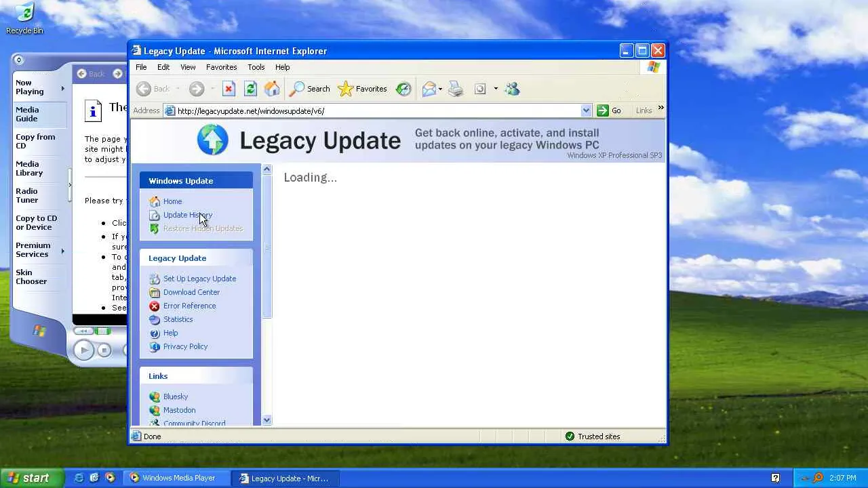Viewport: 868px width, 488px height.
Task: Expand the Now Playing arrow in Media Player
Action: pyautogui.click(x=63, y=88)
